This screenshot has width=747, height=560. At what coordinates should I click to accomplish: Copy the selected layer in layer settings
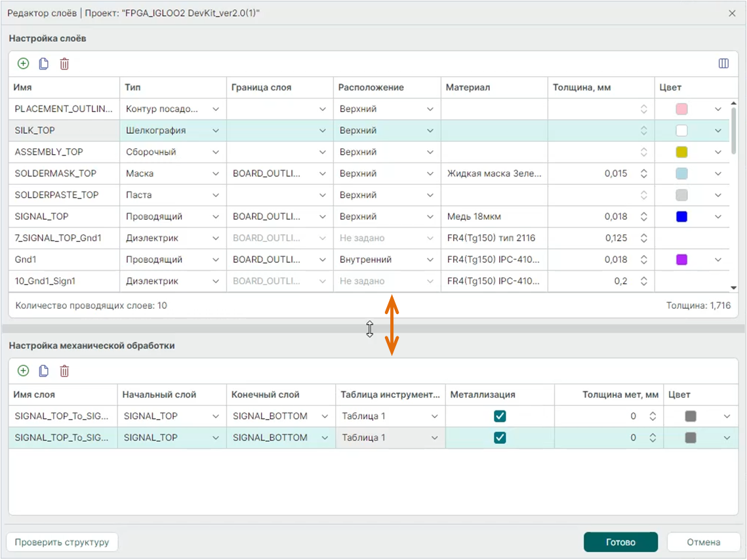tap(44, 64)
